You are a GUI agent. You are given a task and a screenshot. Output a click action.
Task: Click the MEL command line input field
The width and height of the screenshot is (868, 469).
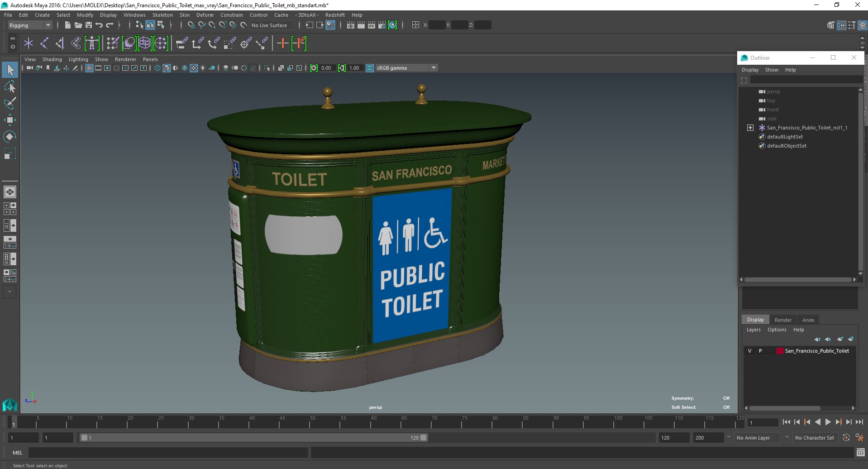pyautogui.click(x=168, y=452)
